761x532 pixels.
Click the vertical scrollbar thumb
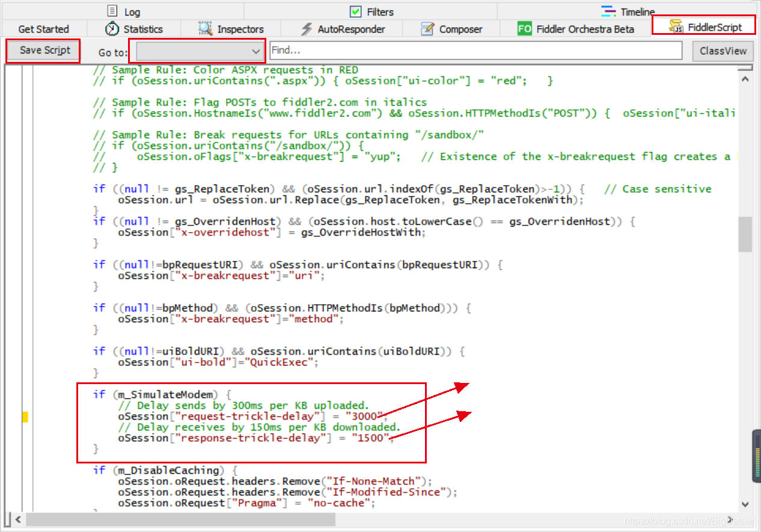point(745,234)
